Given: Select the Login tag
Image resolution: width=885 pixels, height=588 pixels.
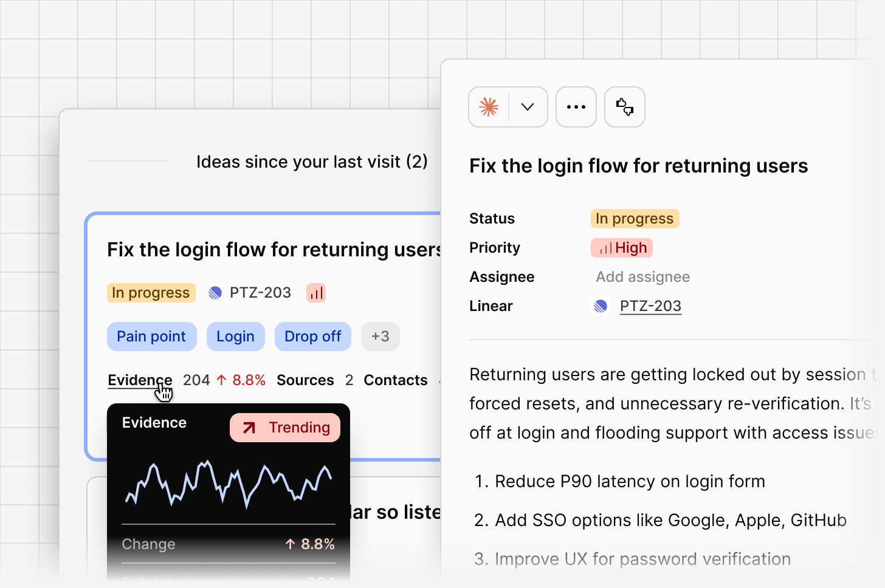Looking at the screenshot, I should click(x=235, y=337).
